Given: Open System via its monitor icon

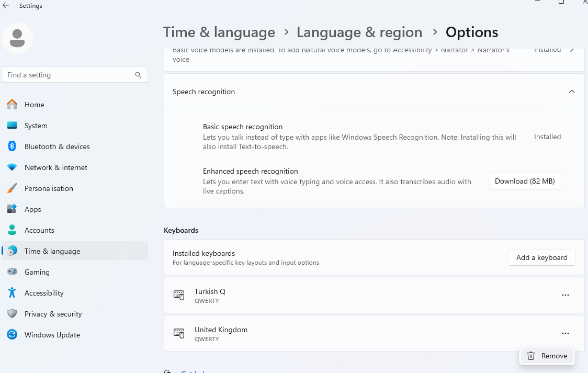Looking at the screenshot, I should tap(12, 126).
